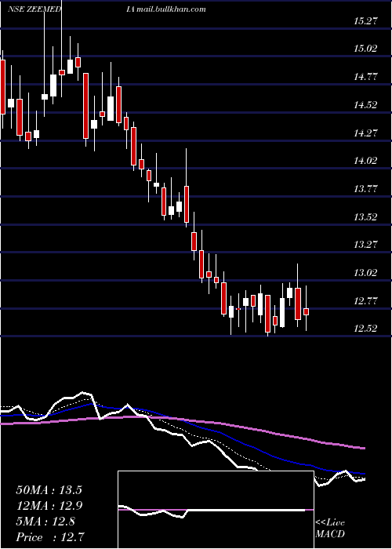392x549 pixels.
Task: Click the mail.bullkhan.com label
Action: pyautogui.click(x=171, y=9)
